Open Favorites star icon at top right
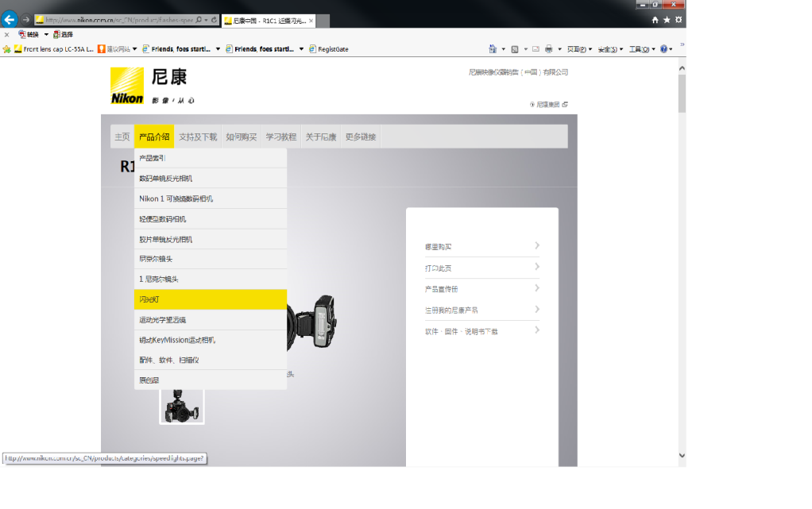This screenshot has width=812, height=509. click(667, 20)
